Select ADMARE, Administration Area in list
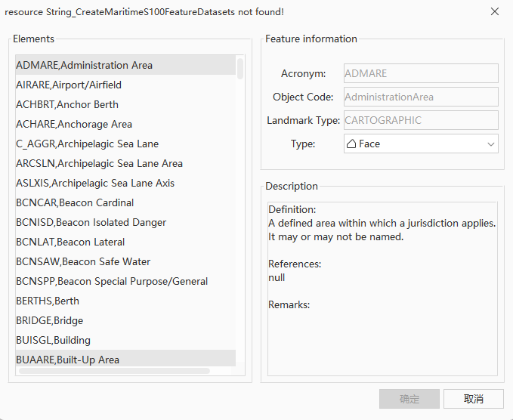The width and height of the screenshot is (513, 420). pos(84,65)
